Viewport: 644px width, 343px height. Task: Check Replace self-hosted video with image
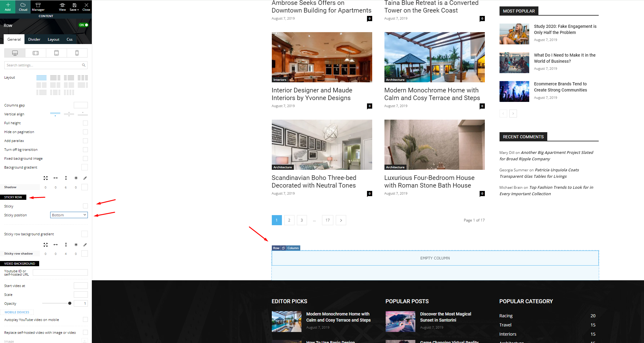85,333
